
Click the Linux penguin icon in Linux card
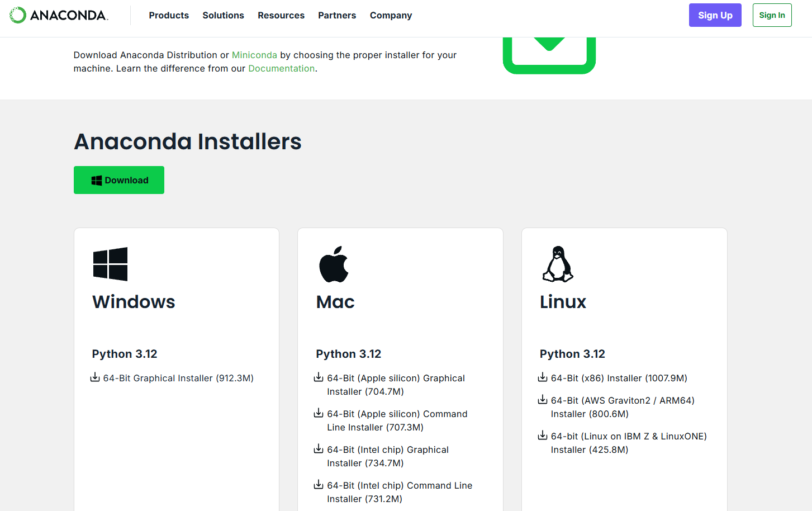558,264
